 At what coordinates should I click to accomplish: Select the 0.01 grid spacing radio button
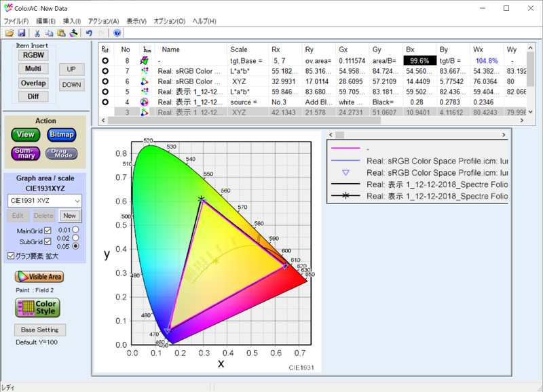point(74,229)
